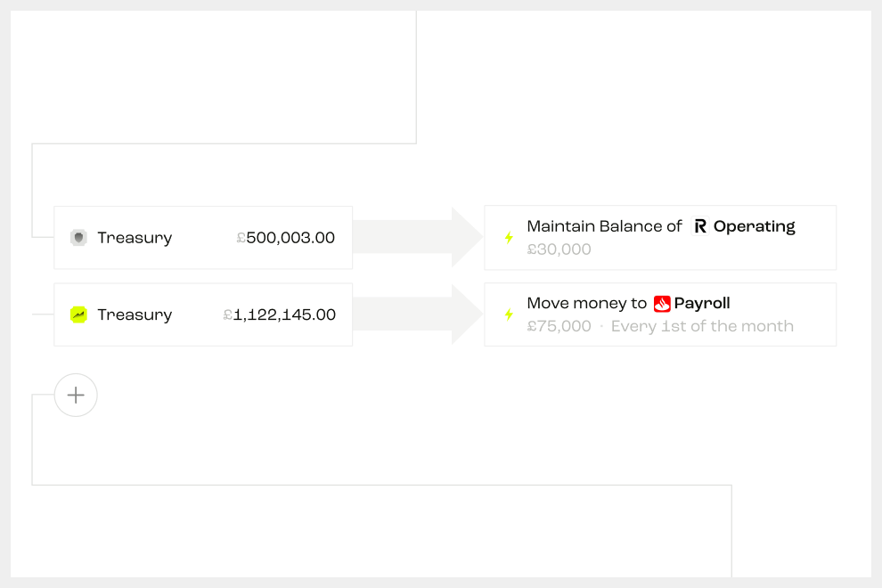Click the red Santander Payroll logo
Screen dimensions: 882x588
pyautogui.click(x=662, y=304)
